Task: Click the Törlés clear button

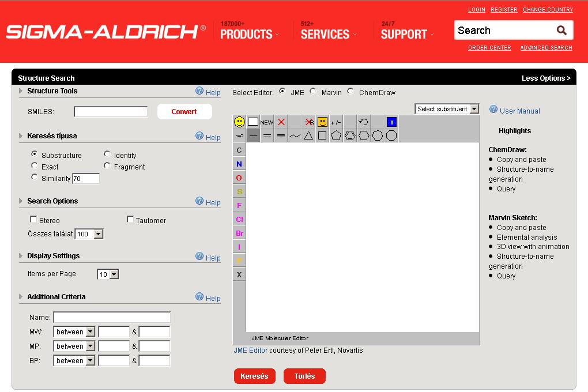Action: click(304, 376)
